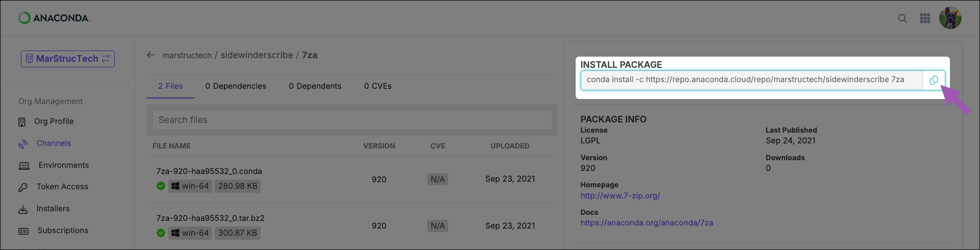Open the 0 Dependencies tab
Image resolution: width=980 pixels, height=250 pixels.
point(236,86)
